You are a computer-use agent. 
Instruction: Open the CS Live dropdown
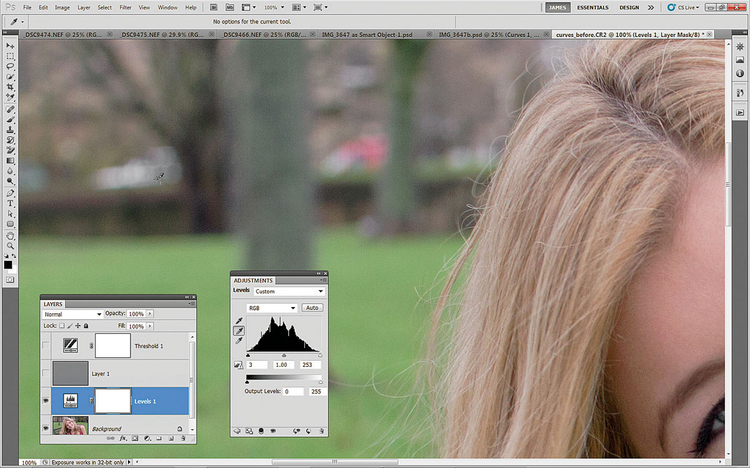(684, 8)
